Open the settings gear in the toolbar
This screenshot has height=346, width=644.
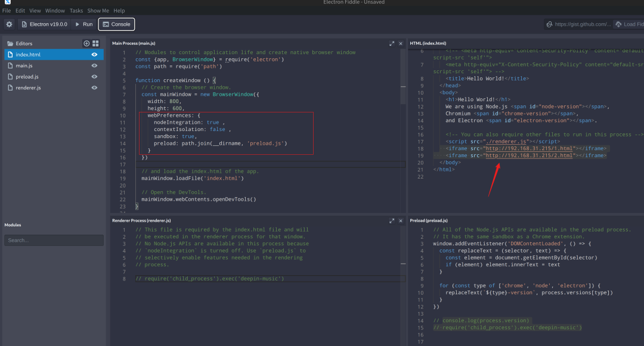(x=9, y=24)
